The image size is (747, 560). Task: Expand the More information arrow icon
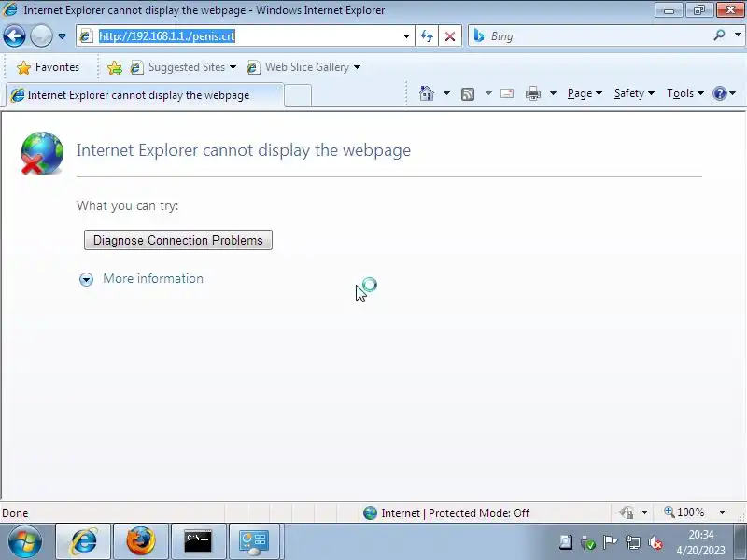[86, 279]
